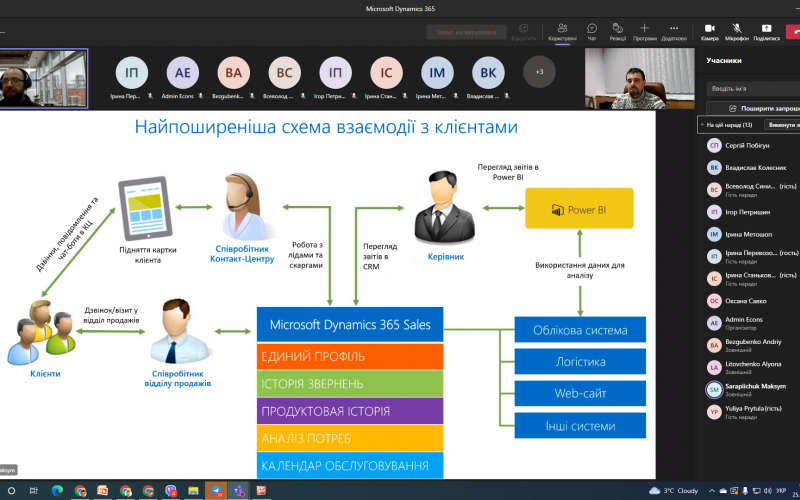Click the Teams icon in the taskbar

click(238, 491)
